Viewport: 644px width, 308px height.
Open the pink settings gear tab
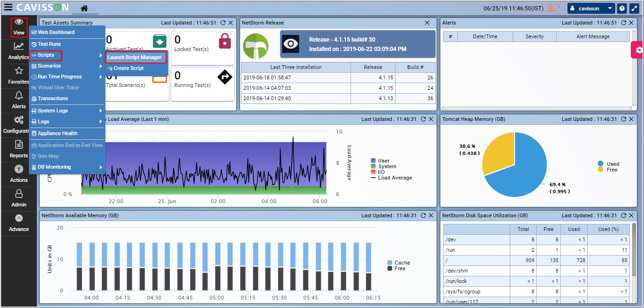click(638, 50)
